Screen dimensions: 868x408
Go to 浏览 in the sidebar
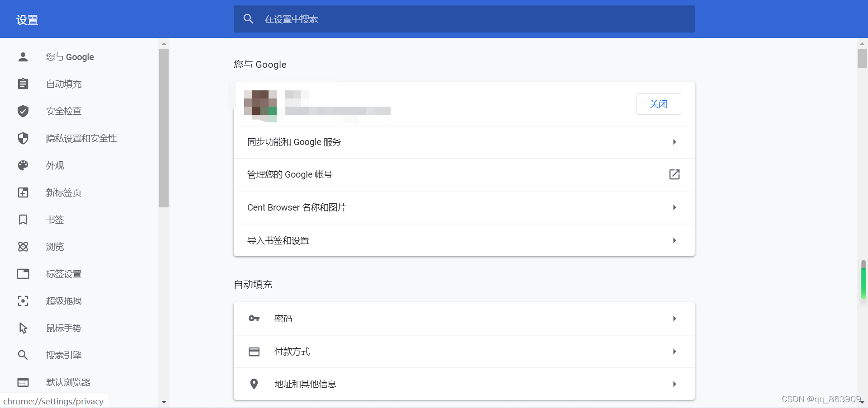(x=55, y=247)
